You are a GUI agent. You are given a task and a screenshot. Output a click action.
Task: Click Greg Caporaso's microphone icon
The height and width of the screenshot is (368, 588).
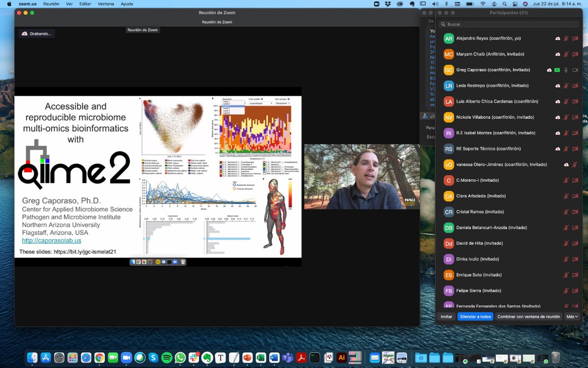click(x=566, y=70)
